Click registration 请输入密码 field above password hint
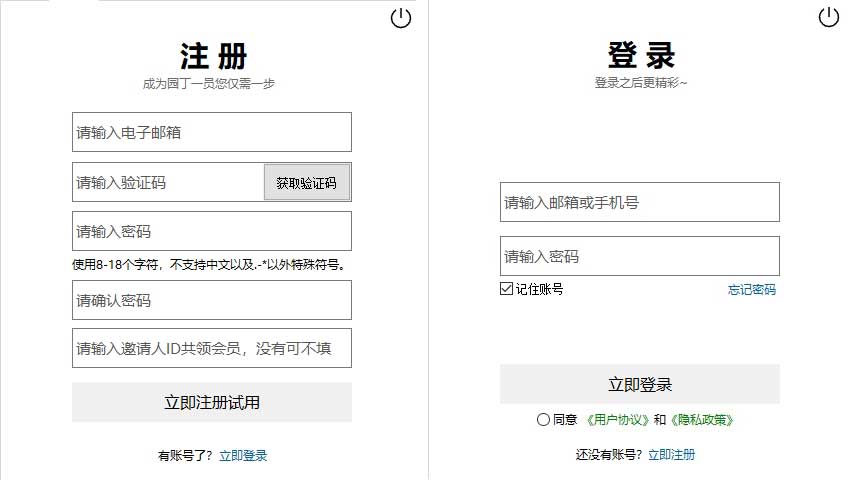Image resolution: width=850 pixels, height=480 pixels. (212, 231)
